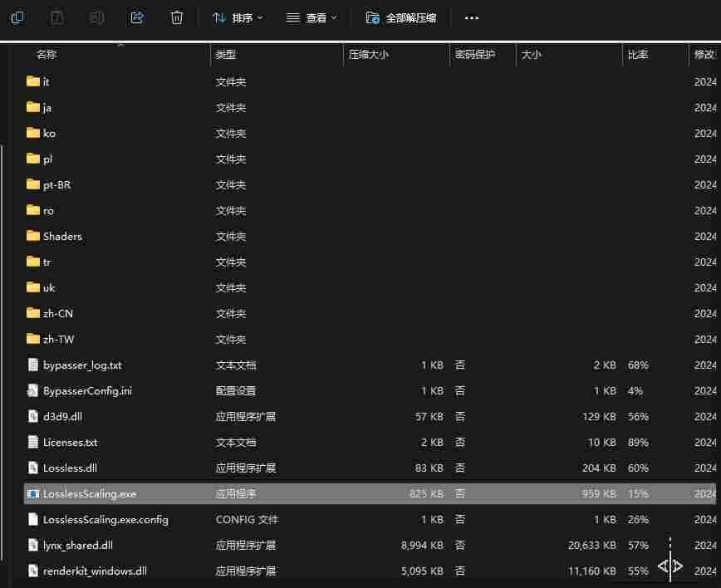Click the folder icon beside Shaders

[33, 236]
